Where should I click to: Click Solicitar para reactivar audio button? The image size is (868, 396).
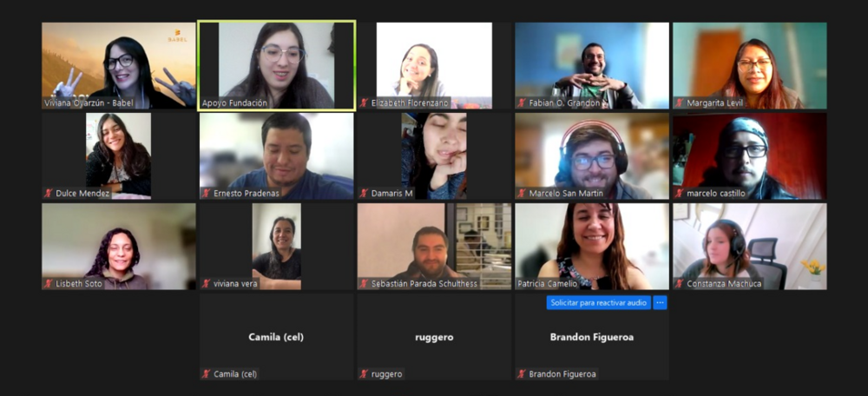coord(598,303)
